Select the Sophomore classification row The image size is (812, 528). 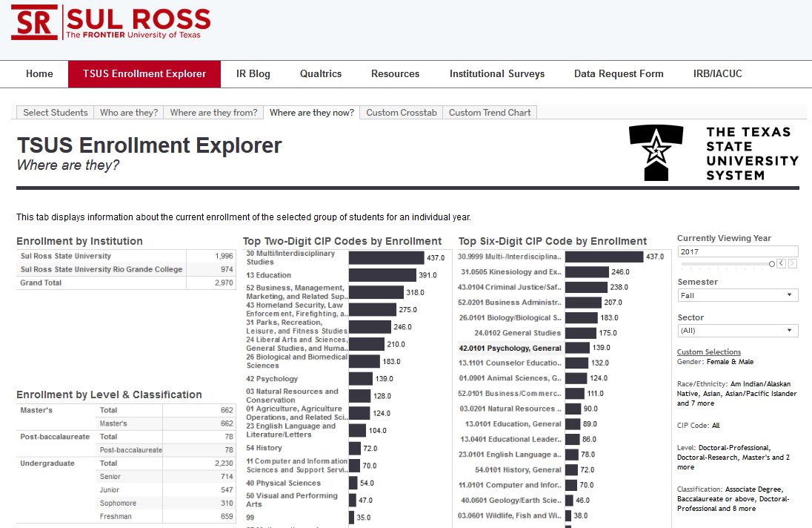tap(166, 503)
